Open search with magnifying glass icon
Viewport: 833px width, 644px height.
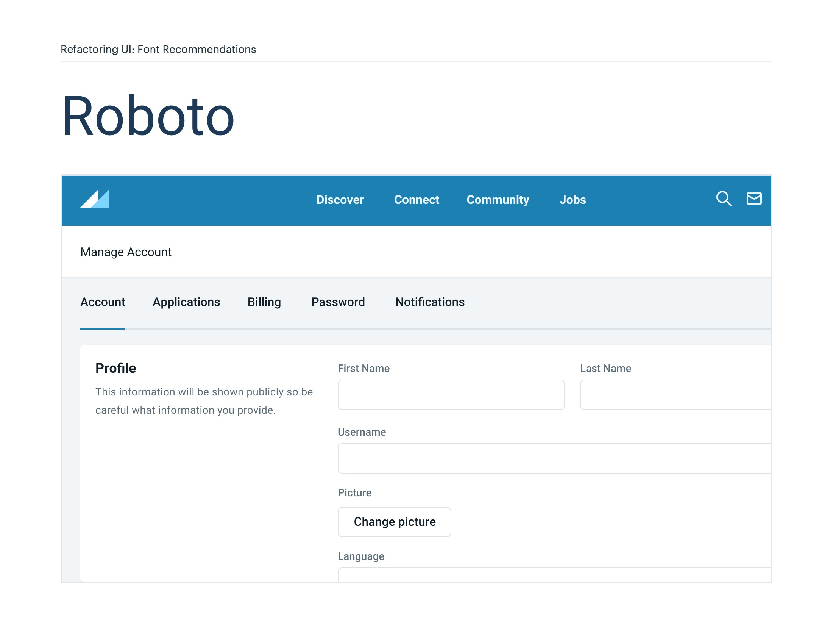tap(723, 199)
